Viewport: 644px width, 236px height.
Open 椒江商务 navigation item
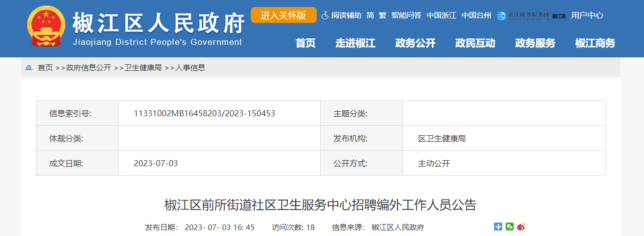pos(595,43)
